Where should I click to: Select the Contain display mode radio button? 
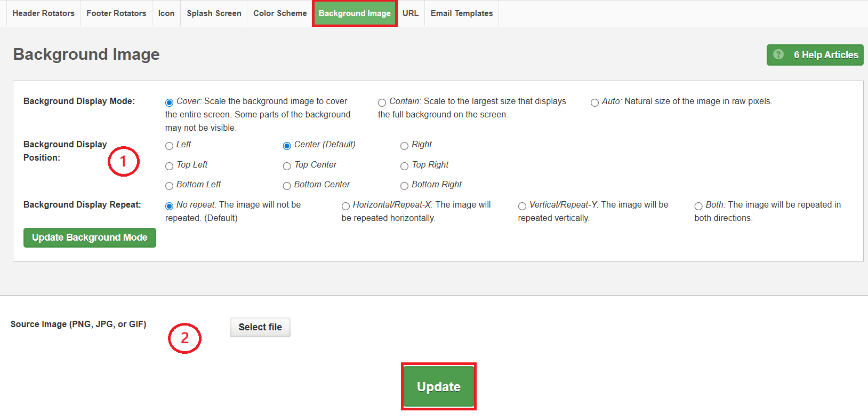(x=382, y=102)
